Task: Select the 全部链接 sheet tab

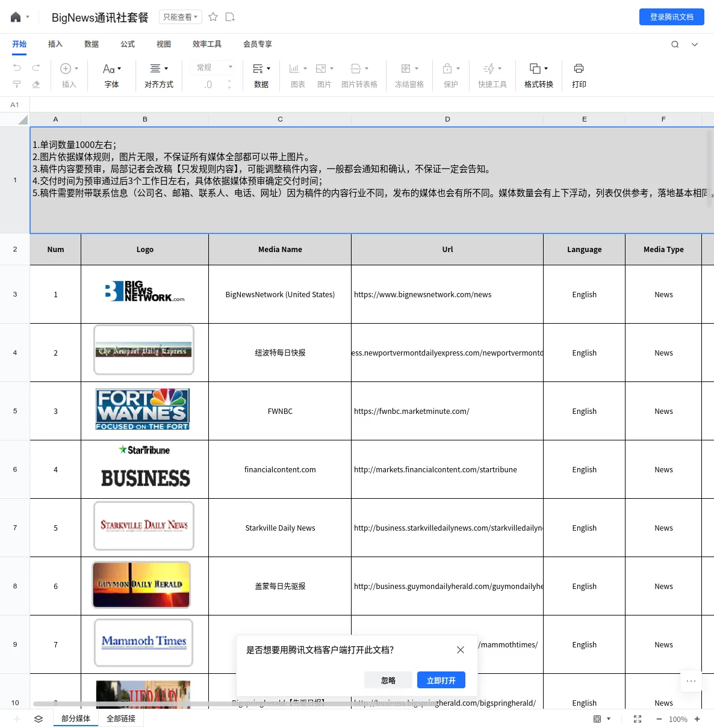Action: 121,718
